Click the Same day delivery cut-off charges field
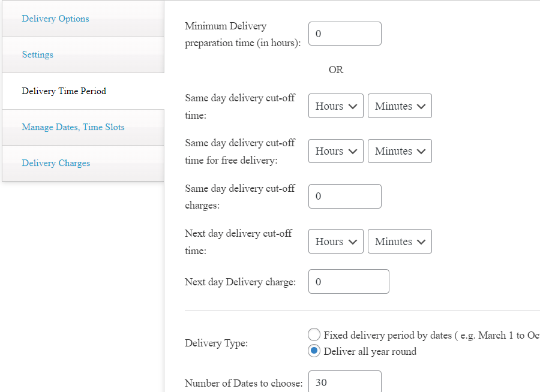Image resolution: width=540 pixels, height=392 pixels. (x=344, y=196)
